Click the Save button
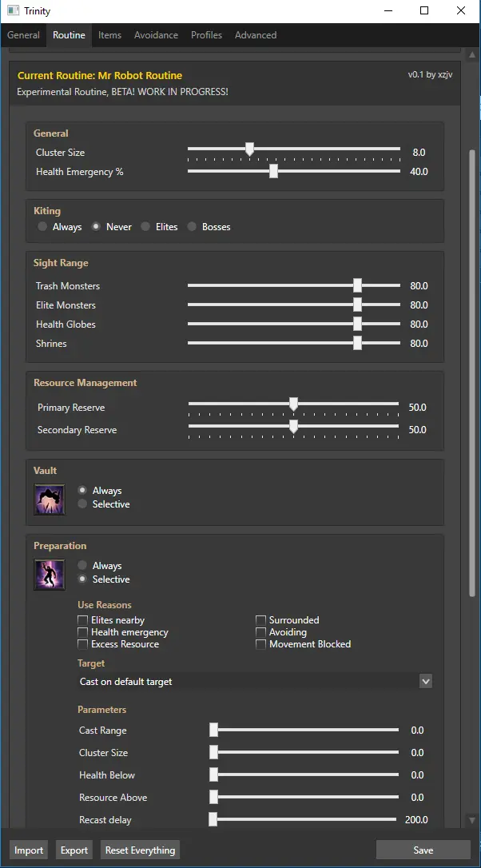The width and height of the screenshot is (481, 868). (x=423, y=850)
